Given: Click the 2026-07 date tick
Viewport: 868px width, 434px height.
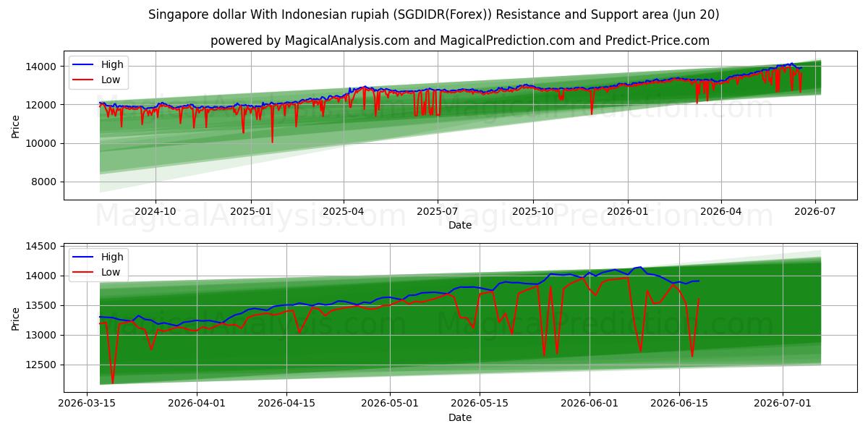Looking at the screenshot, I should click(815, 210).
